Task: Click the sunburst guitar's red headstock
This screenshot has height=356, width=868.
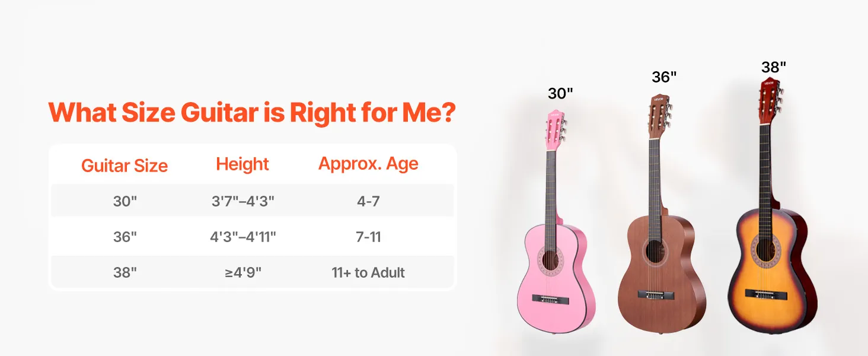Action: pyautogui.click(x=770, y=94)
